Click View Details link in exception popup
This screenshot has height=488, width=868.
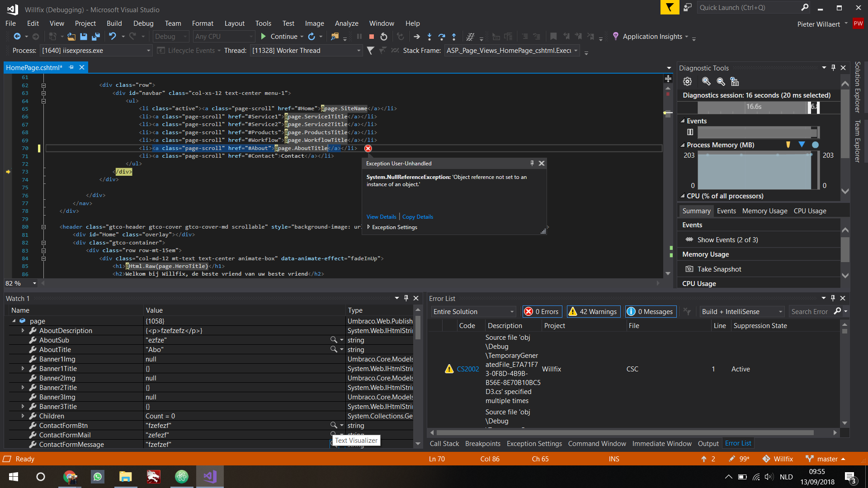tap(381, 217)
